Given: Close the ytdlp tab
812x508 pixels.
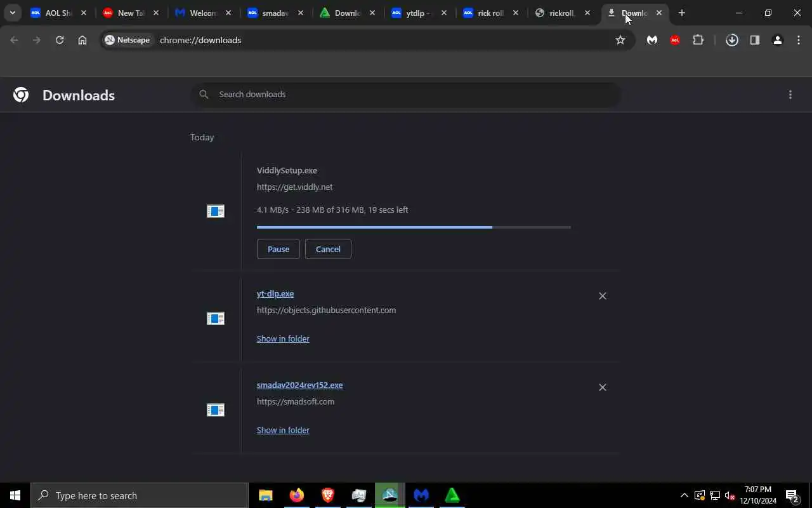Looking at the screenshot, I should (x=443, y=13).
